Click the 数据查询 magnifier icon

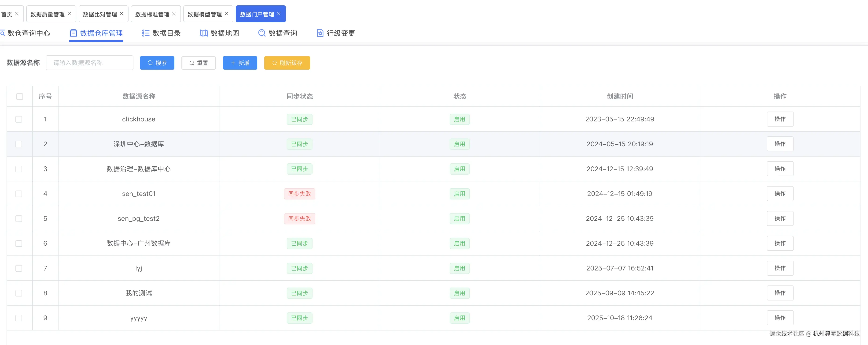pyautogui.click(x=262, y=33)
